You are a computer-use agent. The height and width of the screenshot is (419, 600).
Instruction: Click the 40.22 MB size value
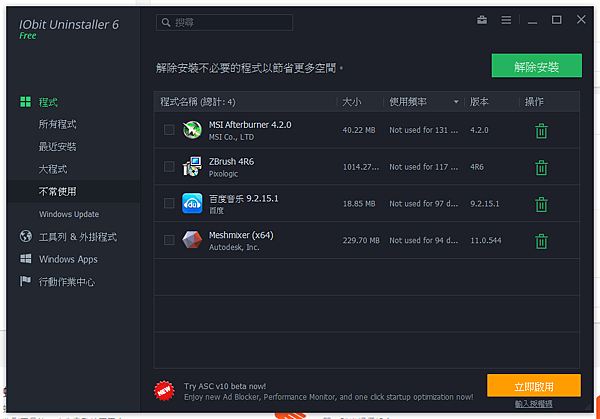point(359,130)
